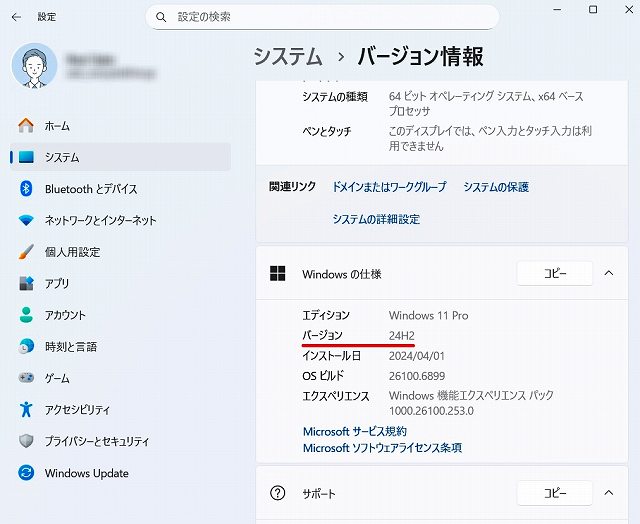Viewport: 640px width, 524px height.
Task: Click the user profile avatar
Action: click(35, 65)
